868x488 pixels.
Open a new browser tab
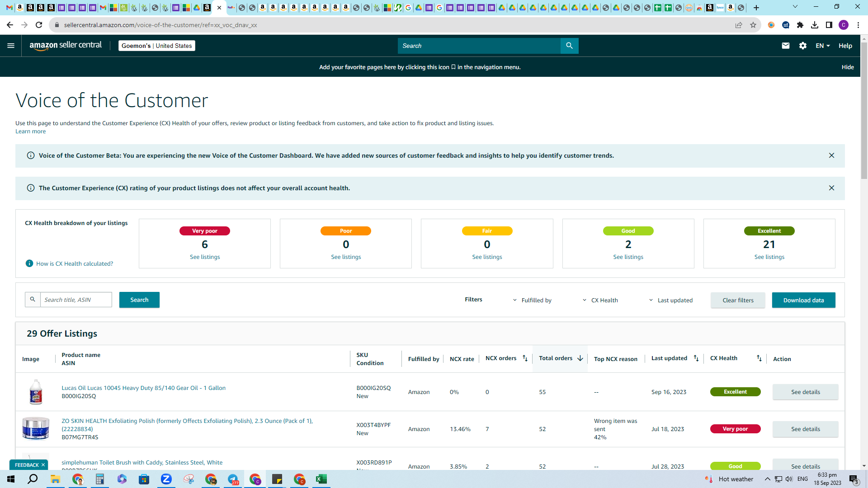[x=756, y=8]
